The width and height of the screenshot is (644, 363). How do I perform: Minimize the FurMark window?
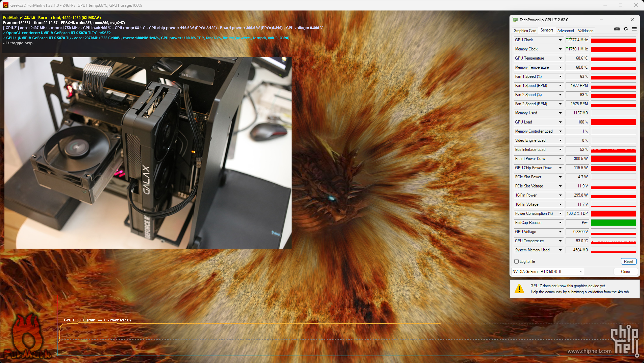point(605,5)
